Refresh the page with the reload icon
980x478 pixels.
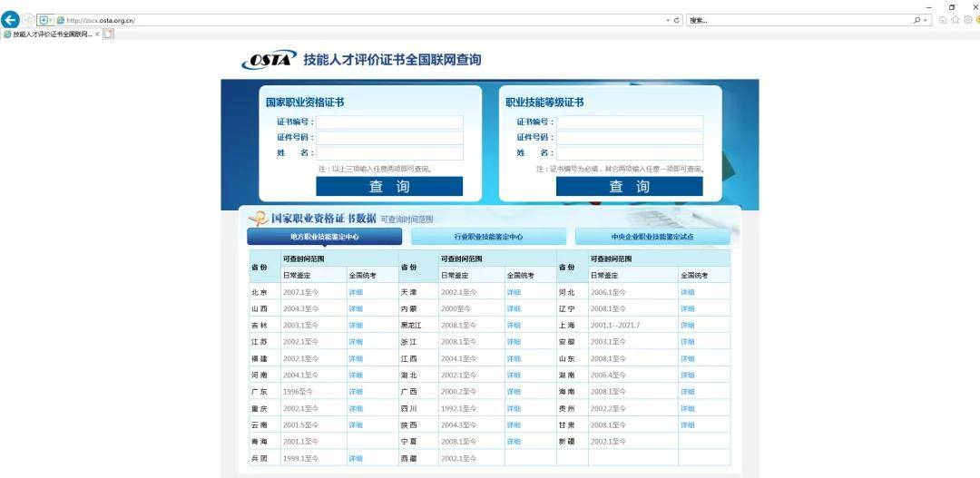(677, 21)
